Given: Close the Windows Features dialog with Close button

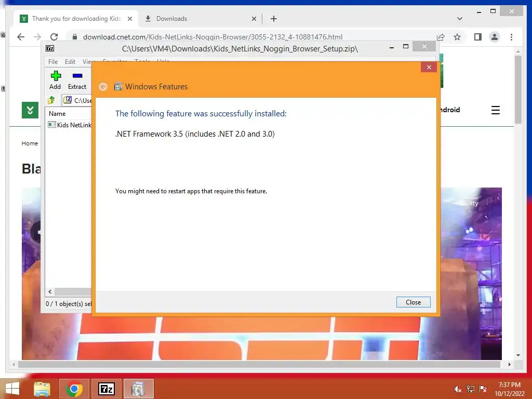Looking at the screenshot, I should [x=413, y=302].
